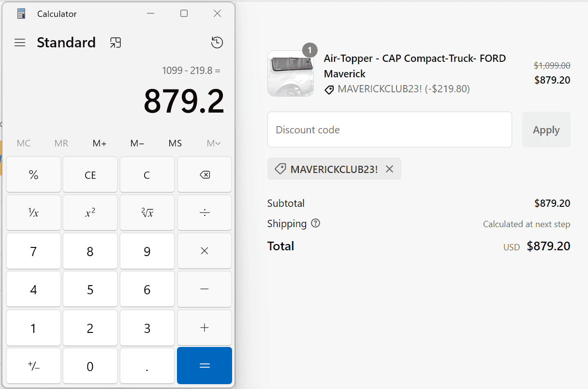Click the struck-through $1,099.00 original price
The width and height of the screenshot is (588, 389).
tap(552, 65)
